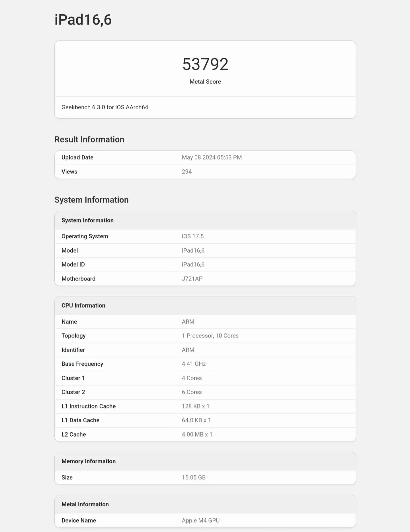The image size is (410, 532).
Task: Click the Model ID iPad16,6 value
Action: pyautogui.click(x=193, y=265)
